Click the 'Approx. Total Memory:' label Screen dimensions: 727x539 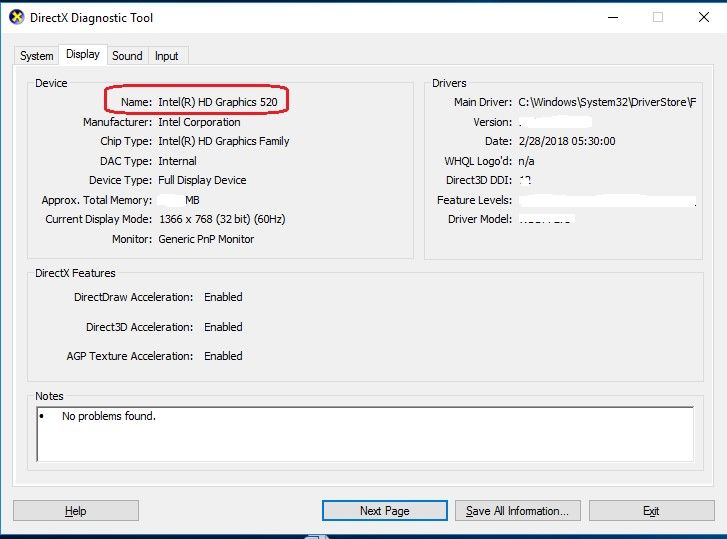pos(96,200)
